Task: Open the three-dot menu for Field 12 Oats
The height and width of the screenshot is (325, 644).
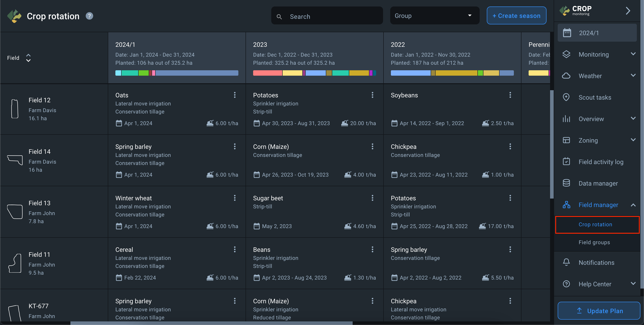Action: pyautogui.click(x=235, y=95)
